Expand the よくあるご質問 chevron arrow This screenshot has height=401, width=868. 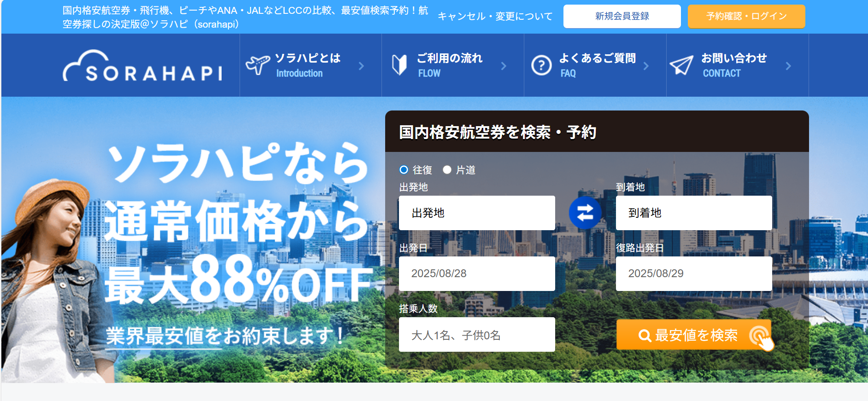(646, 66)
